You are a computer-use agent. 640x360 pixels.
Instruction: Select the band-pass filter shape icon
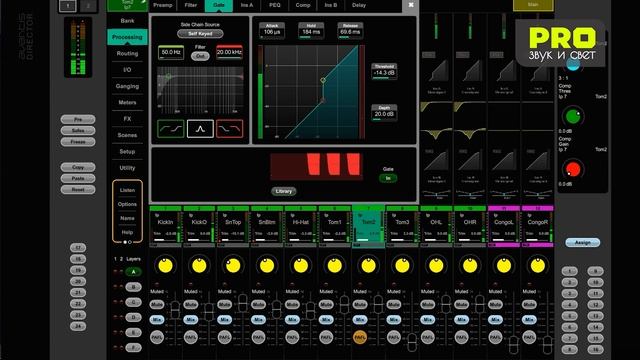click(200, 129)
